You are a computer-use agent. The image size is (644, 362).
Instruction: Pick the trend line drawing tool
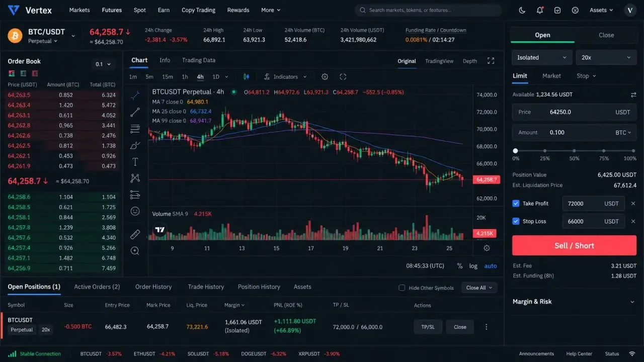pyautogui.click(x=135, y=112)
